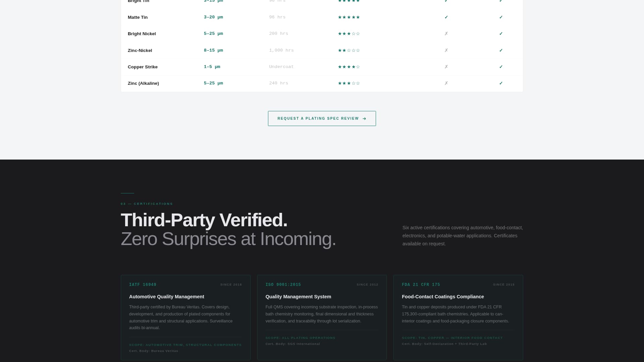Screen dimensions: 644x362
Task: Click the SCOPE: ALL PLATING OPERATIONS link
Action: point(300,338)
